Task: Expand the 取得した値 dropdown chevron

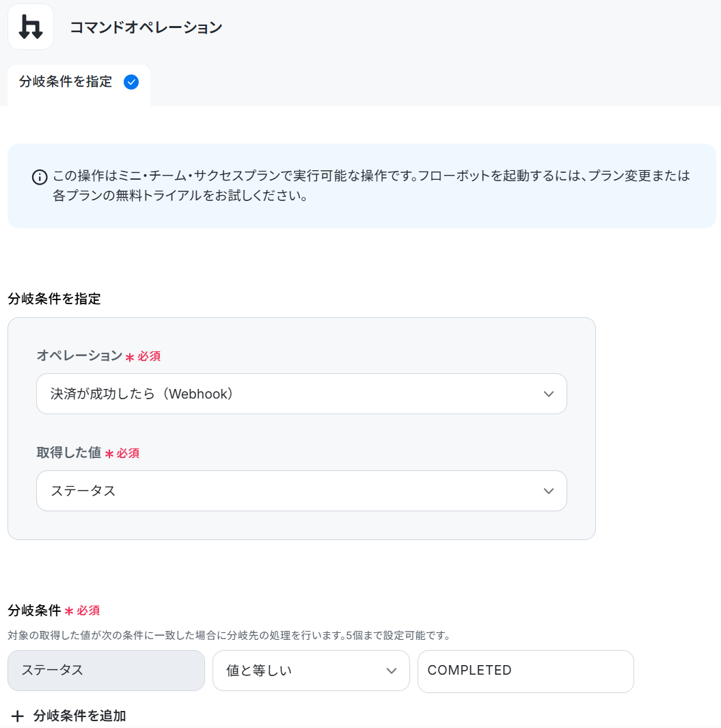Action: [548, 491]
